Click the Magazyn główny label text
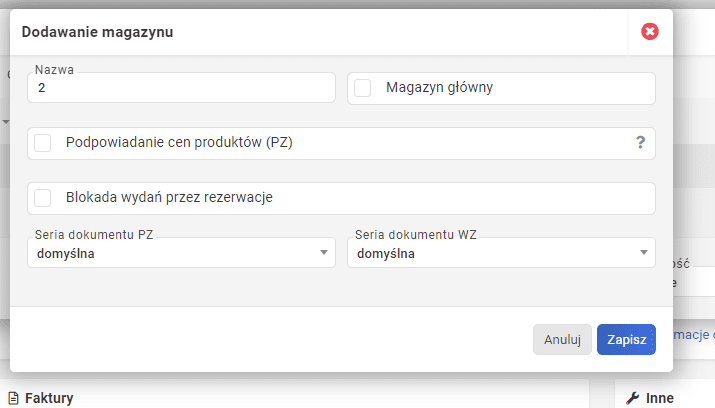Viewport: 715px width, 408px height. coord(439,88)
